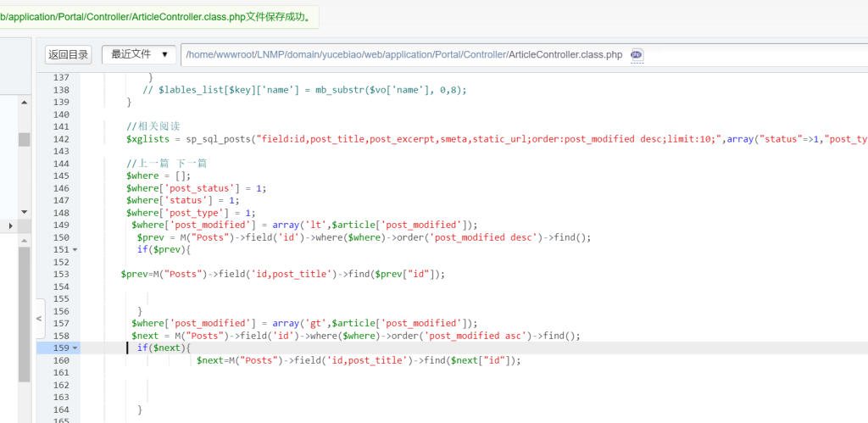Viewport: 868px width, 423px height.
Task: Click the PHP file type icon
Action: pyautogui.click(x=637, y=55)
